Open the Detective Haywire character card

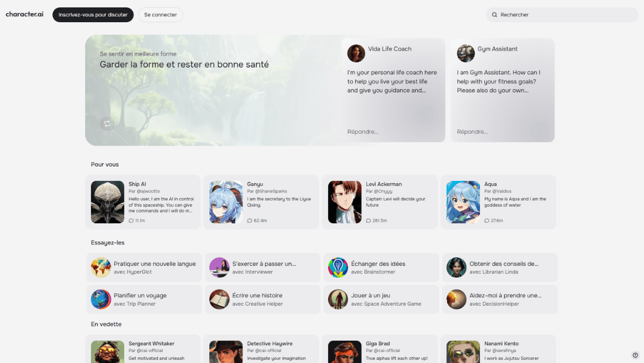[x=262, y=349]
